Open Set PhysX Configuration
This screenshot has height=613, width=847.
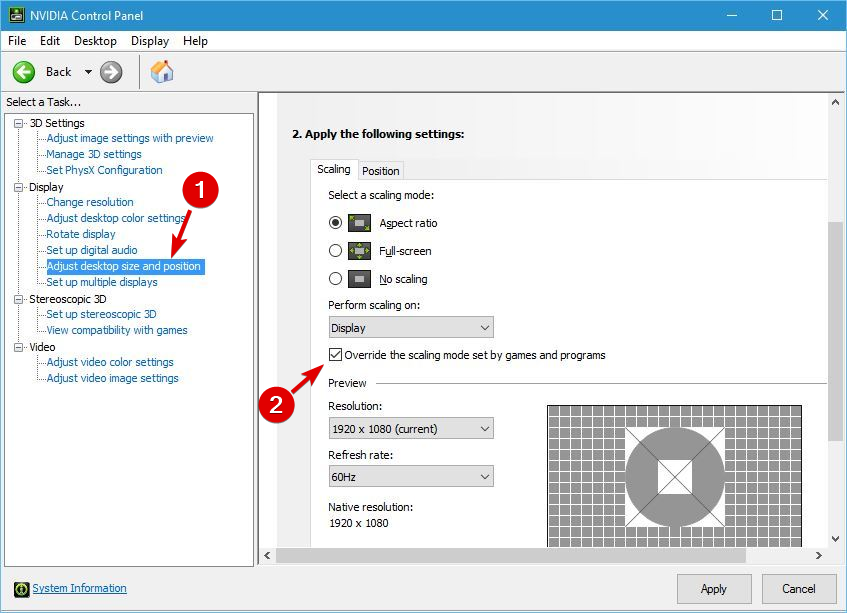pos(104,170)
